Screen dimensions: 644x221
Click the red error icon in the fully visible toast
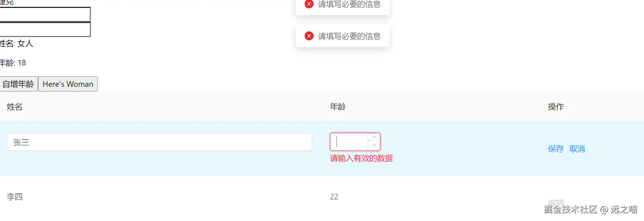click(x=309, y=36)
